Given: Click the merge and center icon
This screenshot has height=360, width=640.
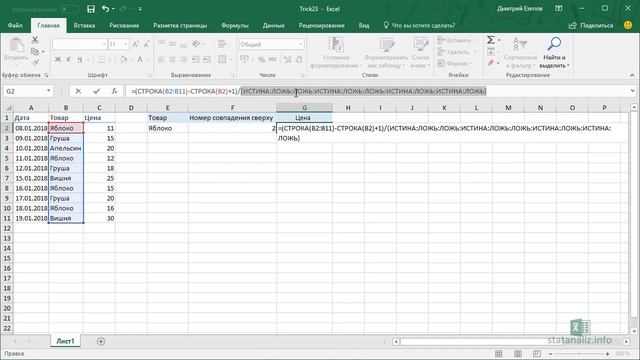Looking at the screenshot, I should click(x=222, y=60).
